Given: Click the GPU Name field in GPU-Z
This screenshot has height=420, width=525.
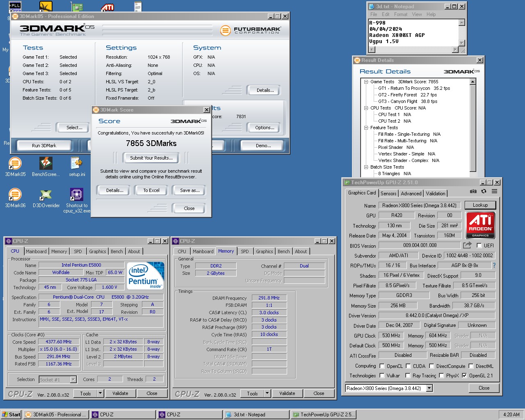Looking at the screenshot, I should coord(420,205).
